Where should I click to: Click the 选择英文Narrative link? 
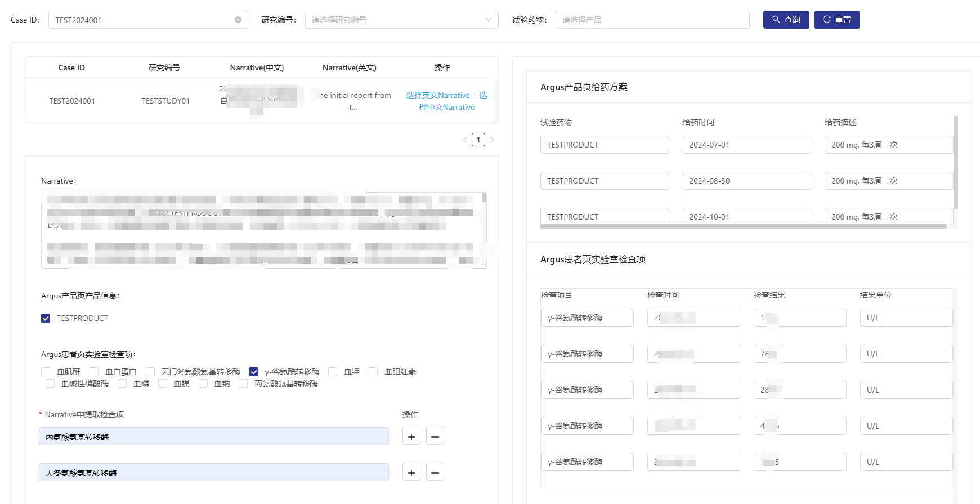(438, 95)
